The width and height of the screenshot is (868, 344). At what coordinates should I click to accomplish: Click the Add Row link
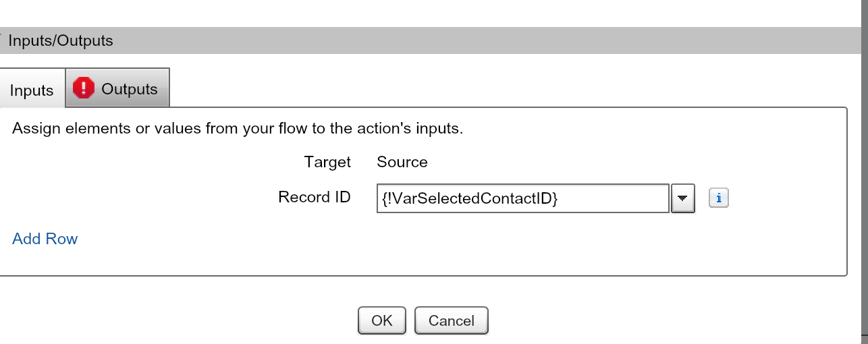(x=45, y=239)
